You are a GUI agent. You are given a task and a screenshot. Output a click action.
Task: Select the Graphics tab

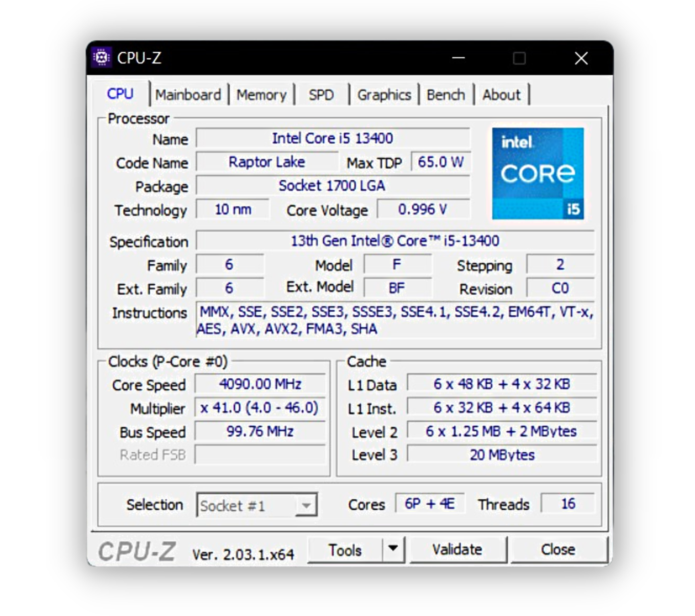(384, 95)
